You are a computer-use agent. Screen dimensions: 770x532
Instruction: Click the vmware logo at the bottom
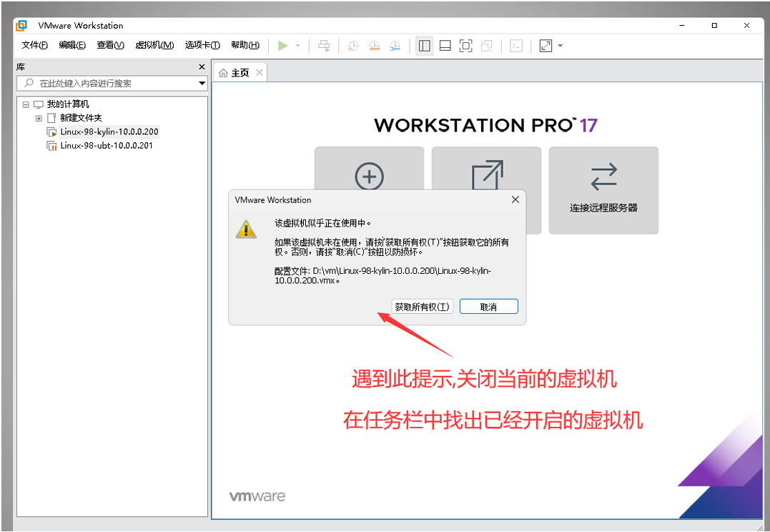coord(257,496)
